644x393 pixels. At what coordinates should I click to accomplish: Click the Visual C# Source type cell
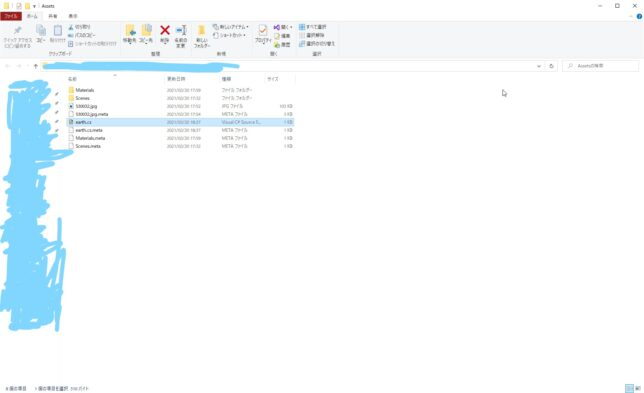(x=241, y=122)
